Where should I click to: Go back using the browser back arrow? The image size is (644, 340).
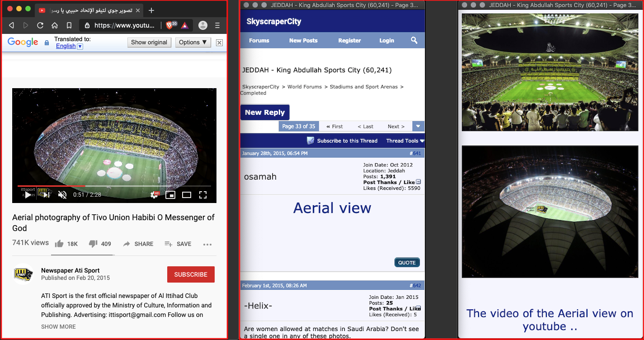tap(12, 25)
